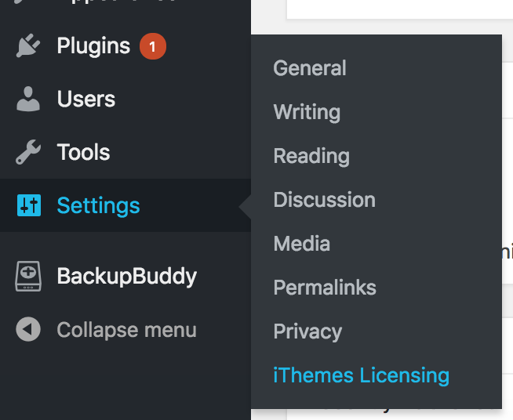Select iThemes Licensing submenu item
The width and height of the screenshot is (513, 420).
coord(361,375)
